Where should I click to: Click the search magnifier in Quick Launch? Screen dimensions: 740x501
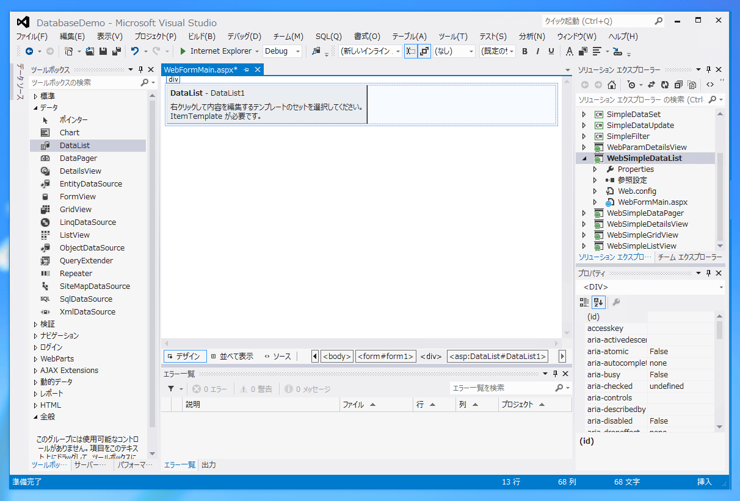tap(658, 21)
